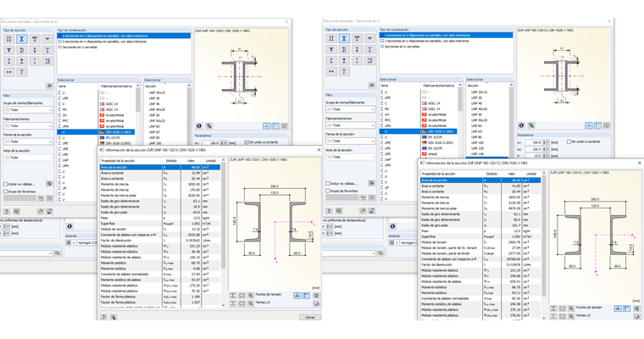This screenshot has height=339, width=644.
Task: Open section info (i) icon under left preview
Action: (199, 125)
